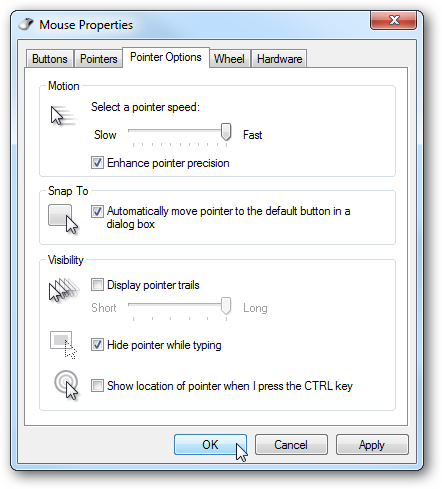Apply the mouse settings
The image size is (442, 489).
click(x=372, y=444)
